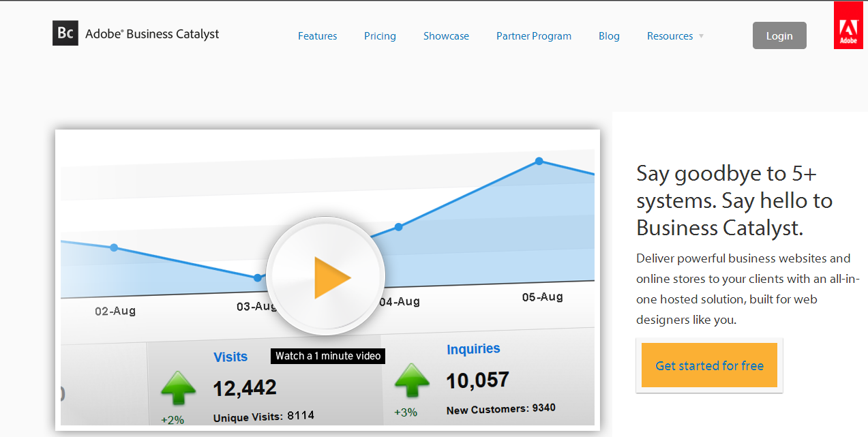The width and height of the screenshot is (868, 437).
Task: Play the one minute video
Action: coord(326,277)
